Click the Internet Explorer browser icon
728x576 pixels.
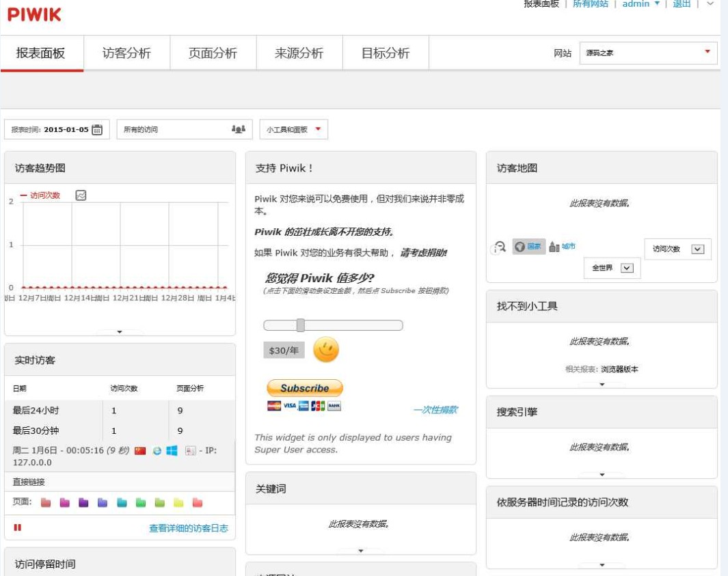tap(157, 451)
